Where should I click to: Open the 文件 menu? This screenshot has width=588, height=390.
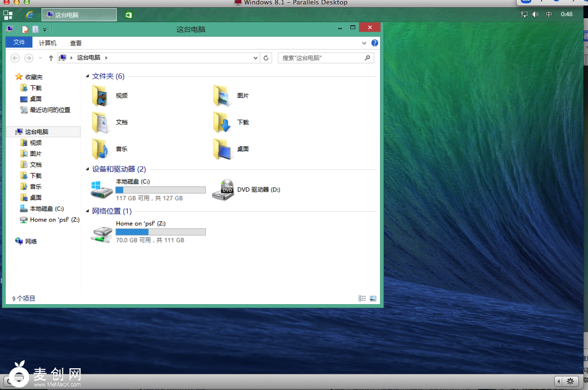click(x=19, y=43)
